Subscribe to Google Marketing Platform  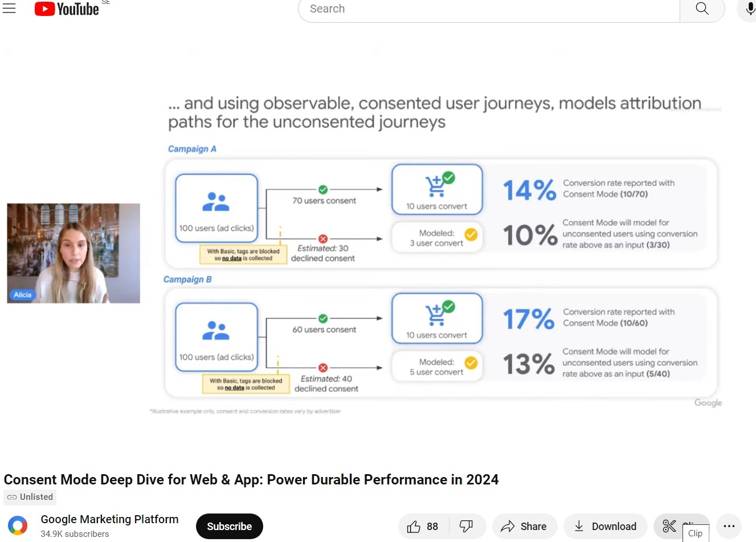230,526
